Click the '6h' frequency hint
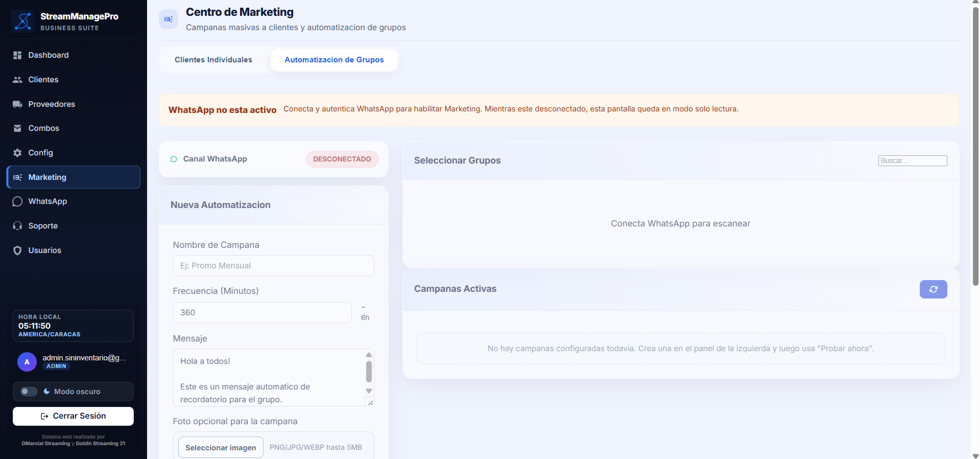This screenshot has width=980, height=459. point(365,317)
